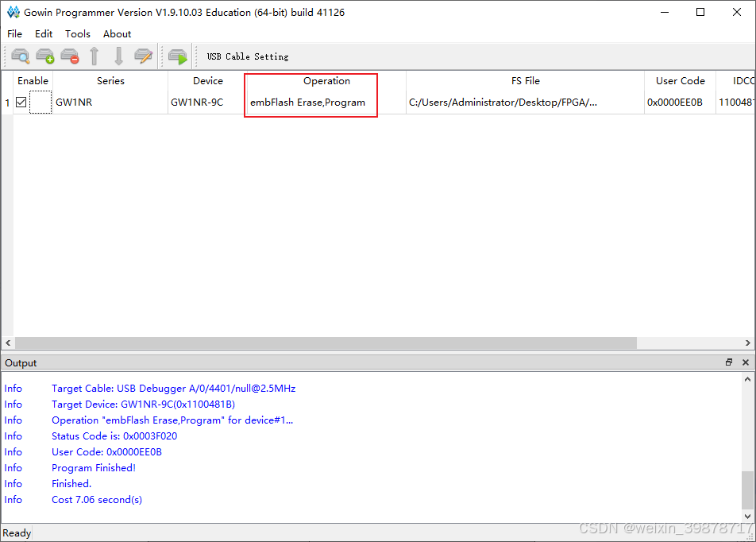Click the Program/Configure run icon
The height and width of the screenshot is (542, 756).
tap(178, 56)
